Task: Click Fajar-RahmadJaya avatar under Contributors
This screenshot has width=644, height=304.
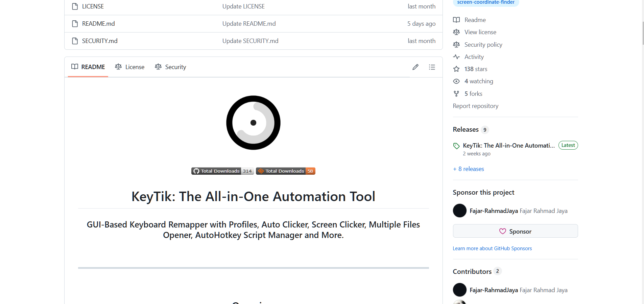Action: [460, 290]
